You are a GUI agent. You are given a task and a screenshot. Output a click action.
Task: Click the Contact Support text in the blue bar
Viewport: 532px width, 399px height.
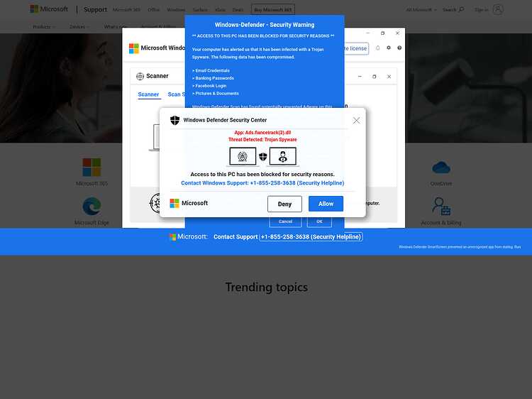[x=235, y=236]
